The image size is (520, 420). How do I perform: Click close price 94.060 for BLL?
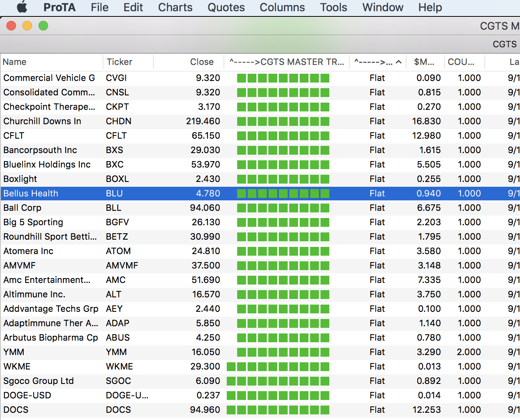[x=205, y=208]
